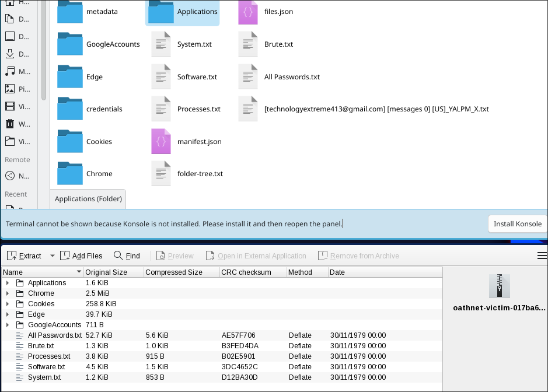Expand the GoogleAccounts folder in archive
The width and height of the screenshot is (548, 392).
coord(8,324)
